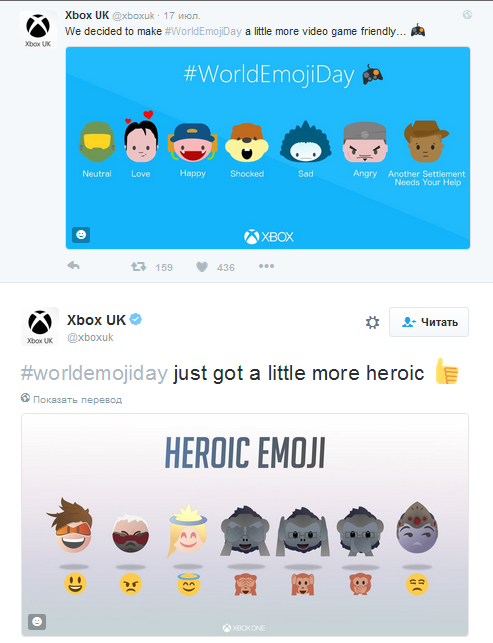
Task: Click the @xboxuk handle under lower tweet name
Action: point(90,337)
